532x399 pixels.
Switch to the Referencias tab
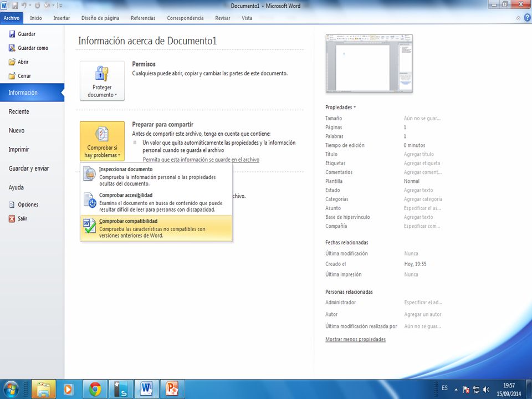[x=143, y=18]
